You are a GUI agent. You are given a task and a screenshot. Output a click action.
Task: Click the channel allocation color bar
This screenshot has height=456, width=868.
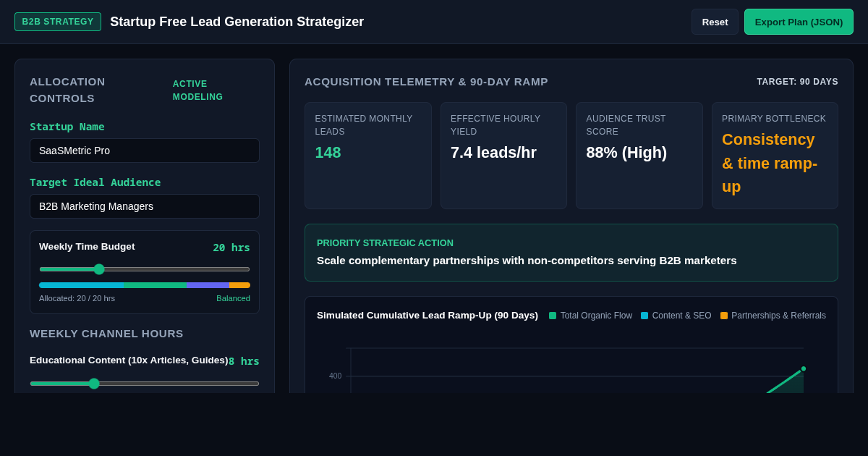click(145, 285)
